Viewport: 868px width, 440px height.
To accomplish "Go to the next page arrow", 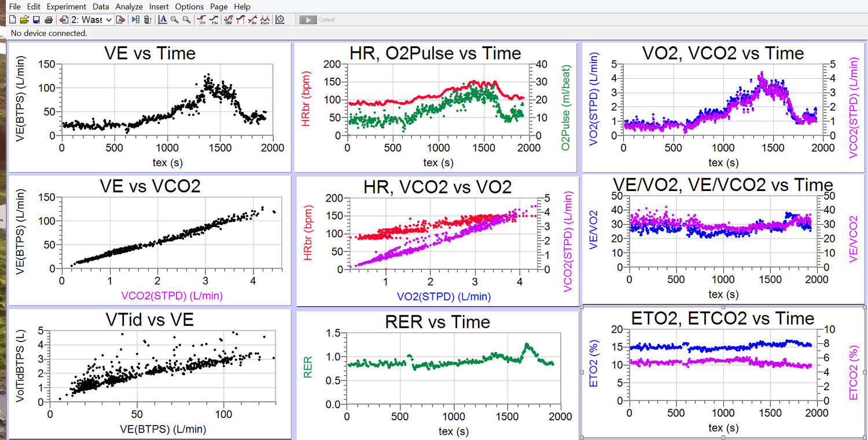I will click(121, 20).
